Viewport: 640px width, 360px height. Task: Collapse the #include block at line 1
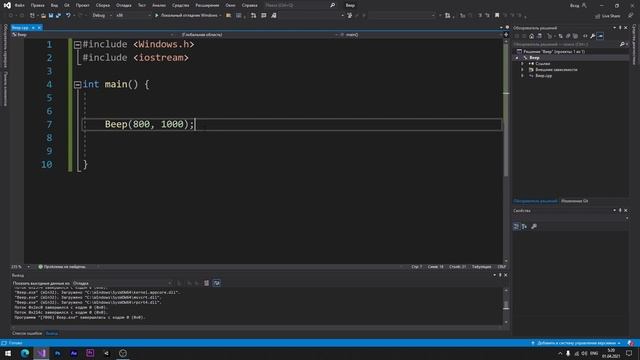click(x=77, y=45)
